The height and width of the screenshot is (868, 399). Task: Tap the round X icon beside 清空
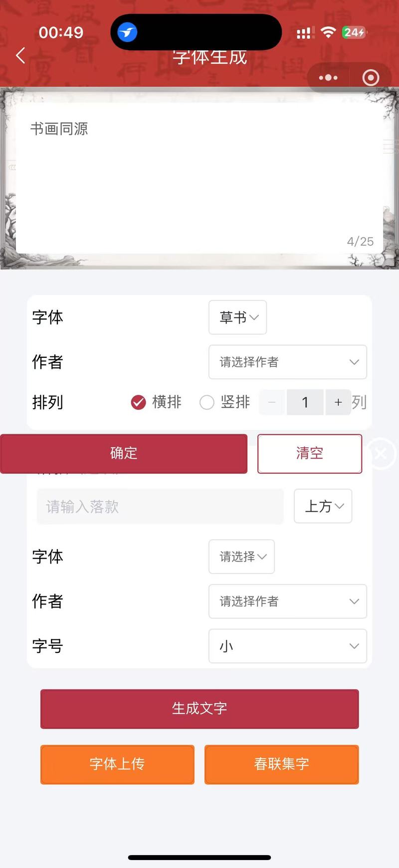click(381, 454)
